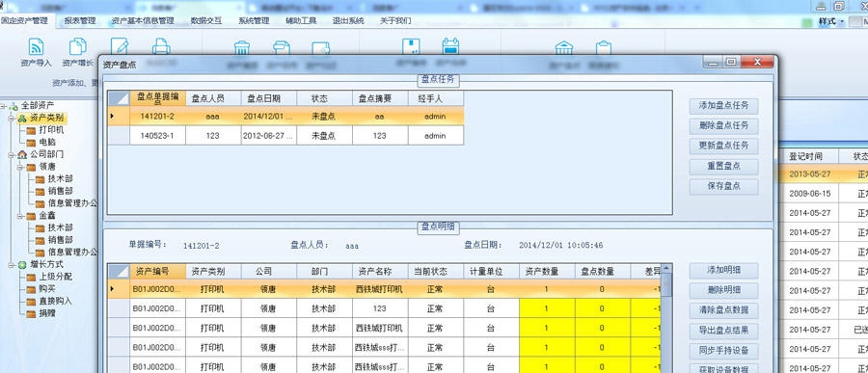Screen dimensions: 868x373
Task: Collapse the 全部资产 tree node
Action: tap(3, 106)
